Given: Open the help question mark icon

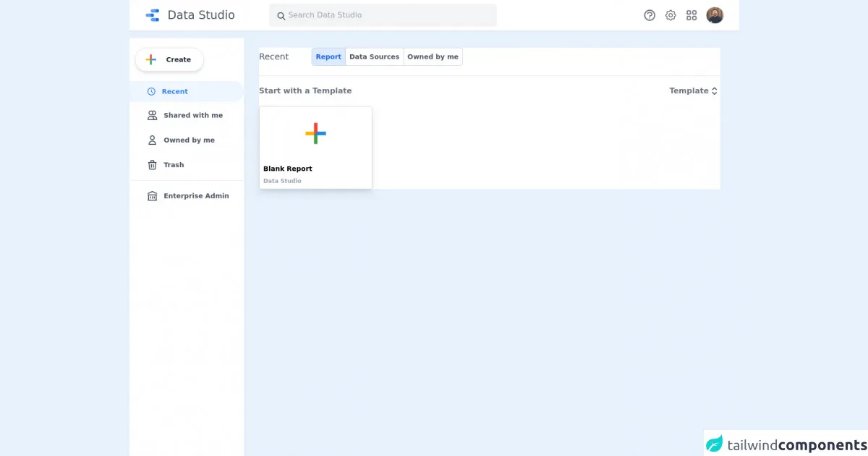Looking at the screenshot, I should click(650, 15).
